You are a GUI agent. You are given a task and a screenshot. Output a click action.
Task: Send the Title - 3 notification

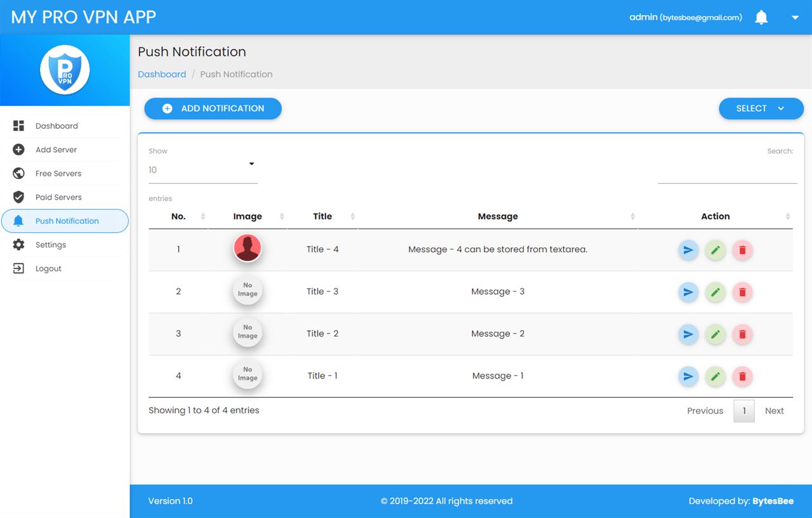pyautogui.click(x=688, y=292)
